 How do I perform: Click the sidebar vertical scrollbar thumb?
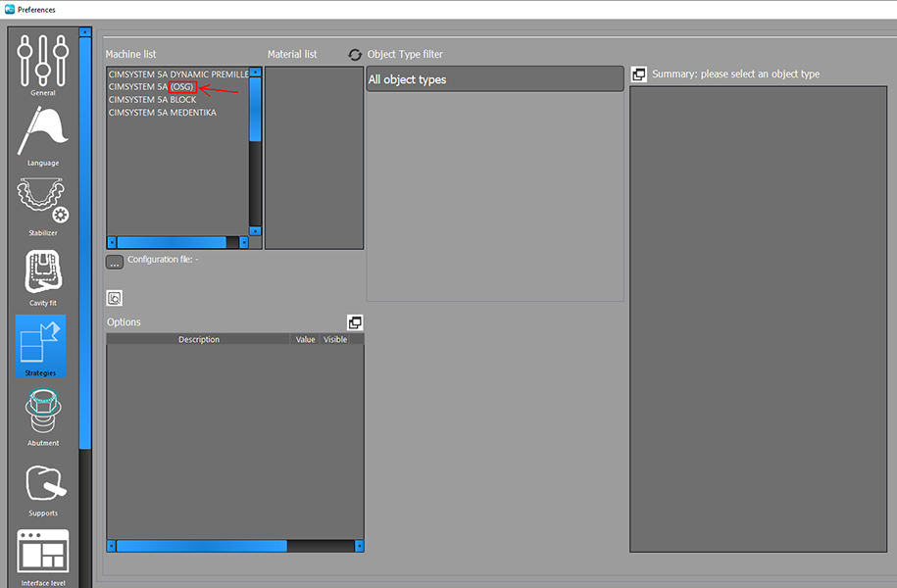[x=84, y=243]
